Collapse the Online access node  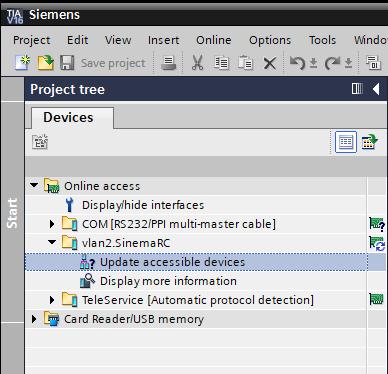[34, 185]
